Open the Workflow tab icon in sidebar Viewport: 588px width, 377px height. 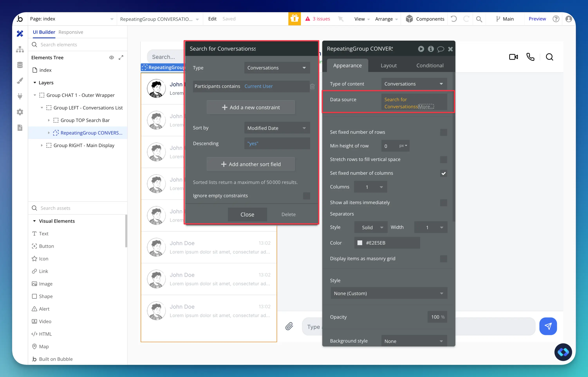coord(20,49)
